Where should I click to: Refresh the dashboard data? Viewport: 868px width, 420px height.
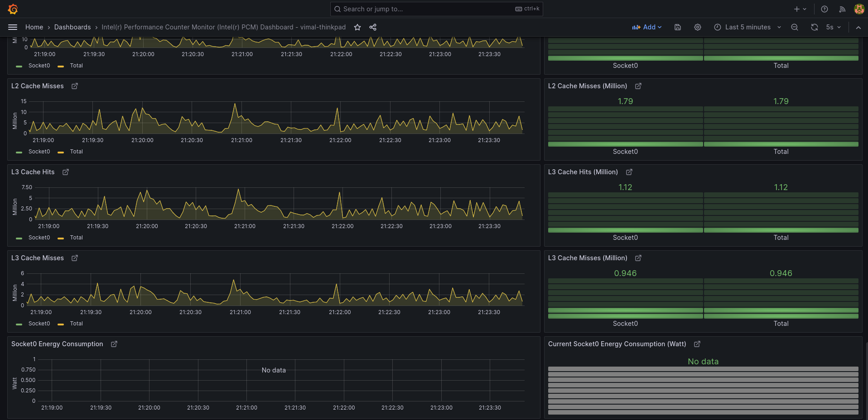coord(814,27)
